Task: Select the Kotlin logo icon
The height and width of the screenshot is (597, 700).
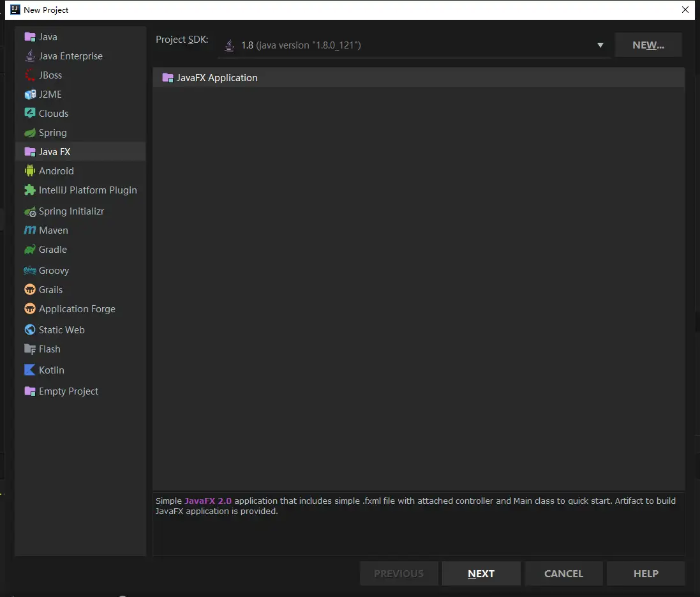Action: (x=29, y=370)
